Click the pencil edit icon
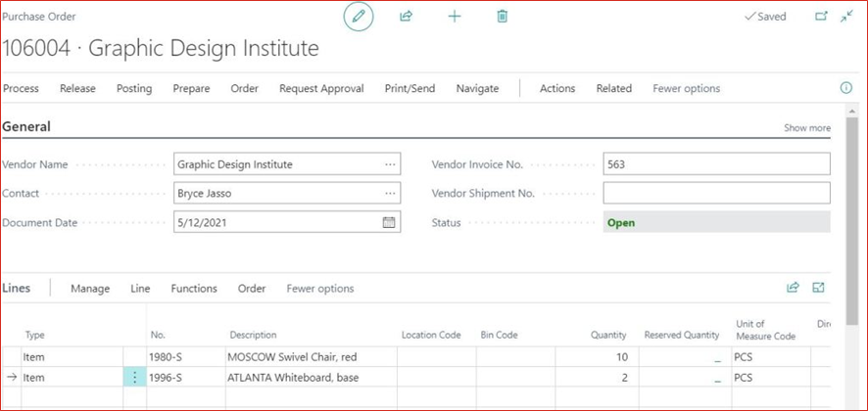 (x=359, y=17)
